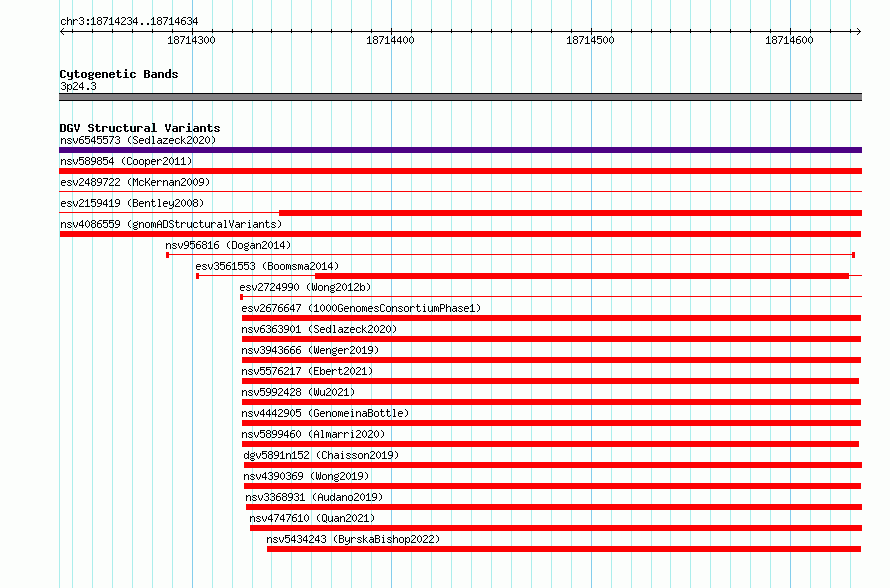Select the esv3561553 (Boomsma2014) label
The height and width of the screenshot is (588, 890).
[267, 266]
